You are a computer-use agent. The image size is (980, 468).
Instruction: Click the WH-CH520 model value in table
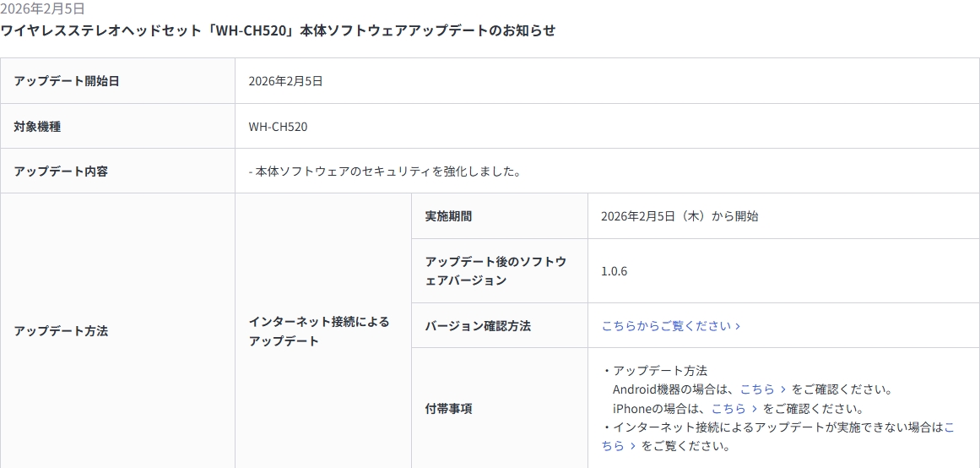coord(278,127)
